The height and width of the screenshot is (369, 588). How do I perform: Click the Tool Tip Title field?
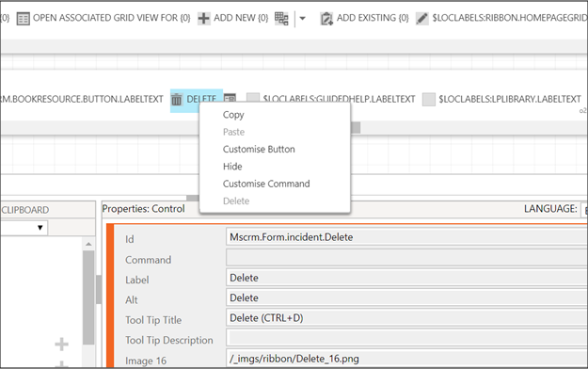[406, 318]
